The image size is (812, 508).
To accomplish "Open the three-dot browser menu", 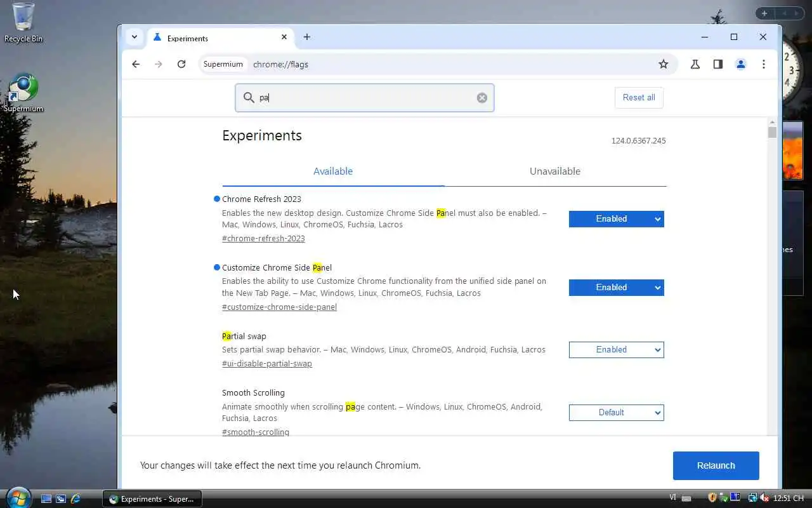I will tap(764, 64).
